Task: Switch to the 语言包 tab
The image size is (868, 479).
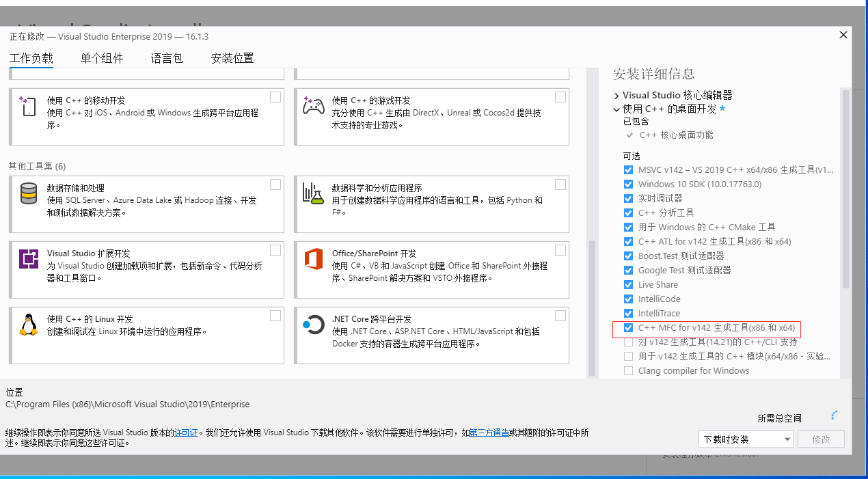Action: (167, 58)
